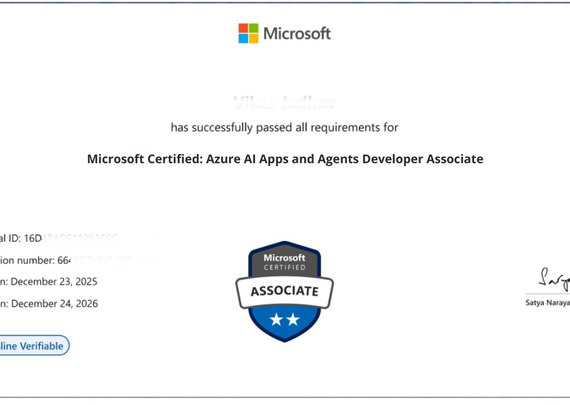Click the blurred recipient name on the certificate
The height and width of the screenshot is (405, 570).
pyautogui.click(x=285, y=103)
